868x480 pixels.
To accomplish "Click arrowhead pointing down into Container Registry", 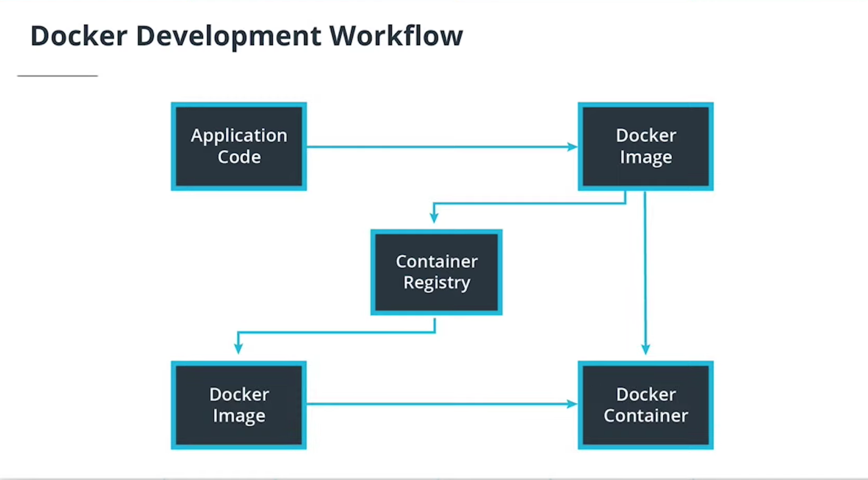I will [434, 218].
